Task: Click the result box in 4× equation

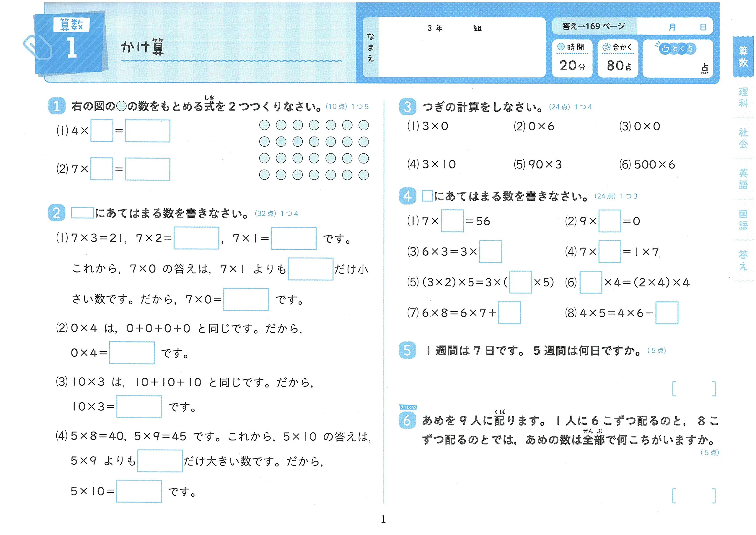Action: 148,132
